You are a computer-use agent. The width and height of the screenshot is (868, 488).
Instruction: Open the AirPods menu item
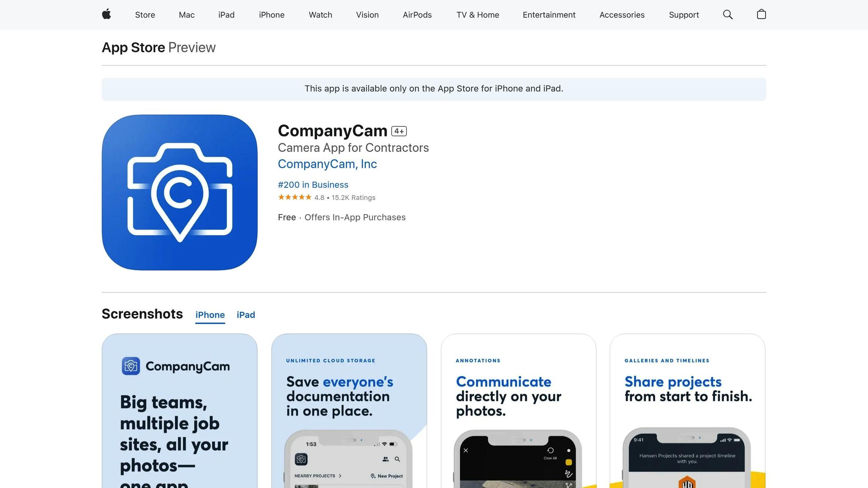tap(417, 15)
